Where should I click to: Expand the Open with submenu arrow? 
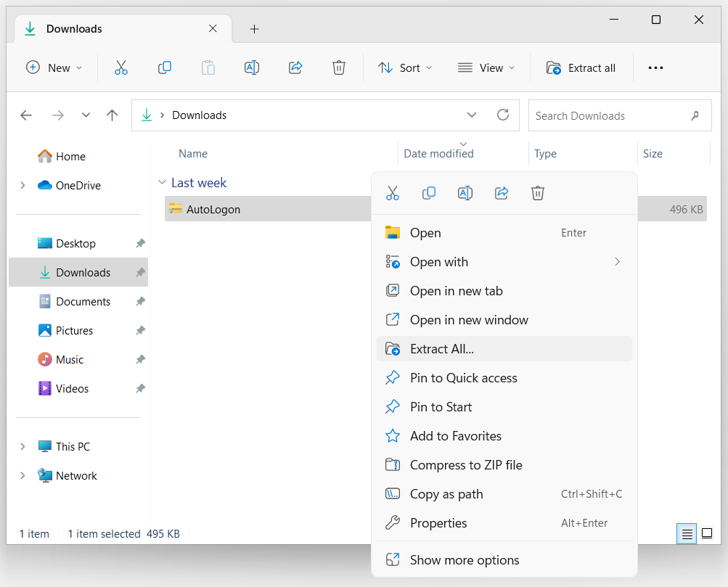(617, 262)
